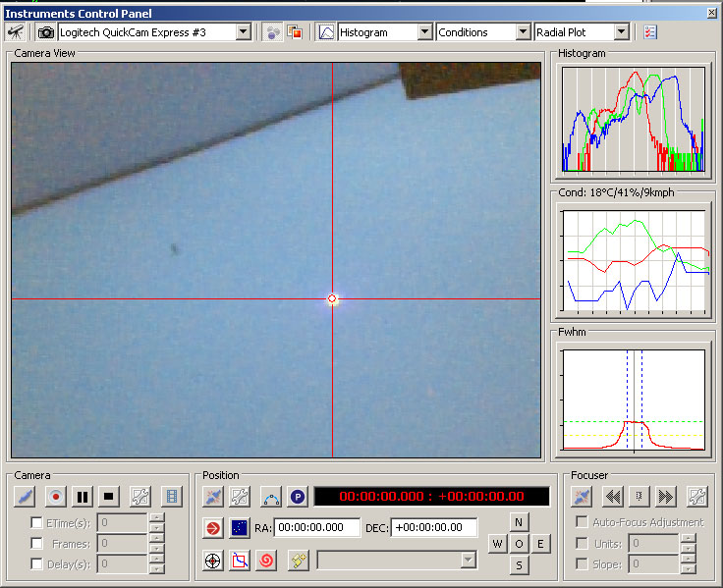This screenshot has width=723, height=588.
Task: Expand the Histogram plot selector dropdown
Action: (424, 32)
